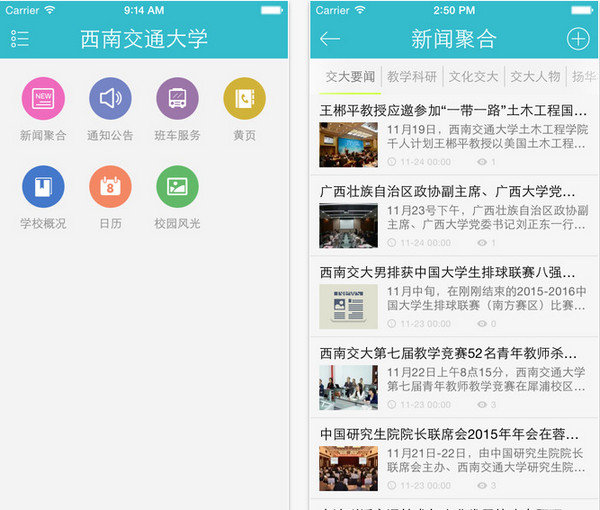600x510 pixels.
Task: Click the 11月21日-22日 summary text
Action: (x=486, y=460)
